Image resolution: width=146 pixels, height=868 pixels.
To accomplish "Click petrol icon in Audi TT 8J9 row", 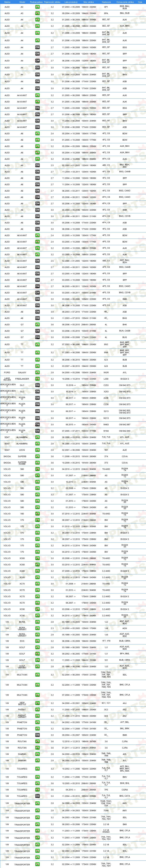I will [37, 366].
